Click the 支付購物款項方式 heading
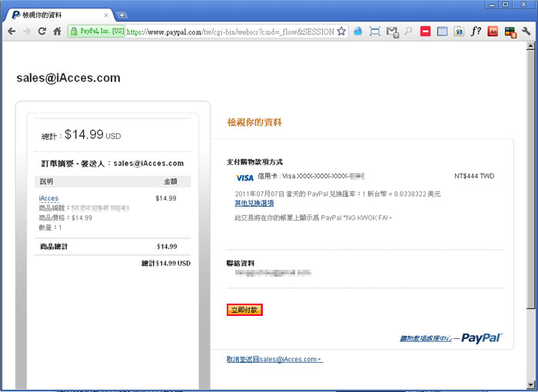The image size is (538, 392). pos(254,162)
